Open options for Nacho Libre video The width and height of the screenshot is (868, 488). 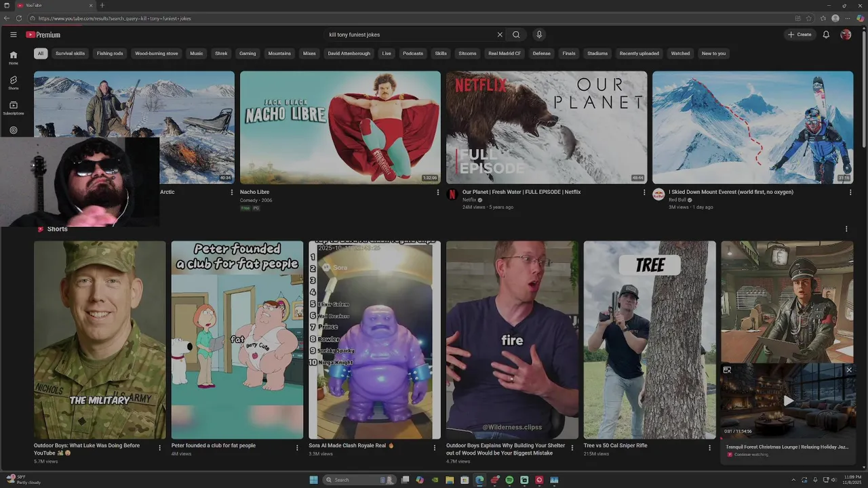438,192
